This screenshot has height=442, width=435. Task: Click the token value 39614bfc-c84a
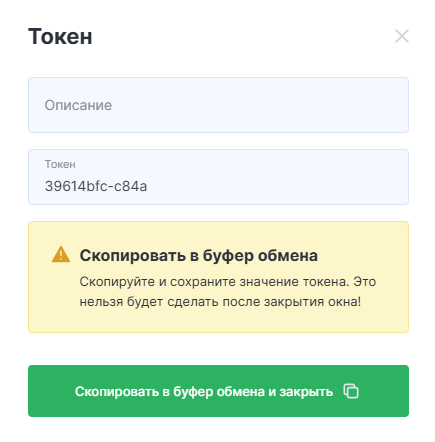(x=96, y=186)
